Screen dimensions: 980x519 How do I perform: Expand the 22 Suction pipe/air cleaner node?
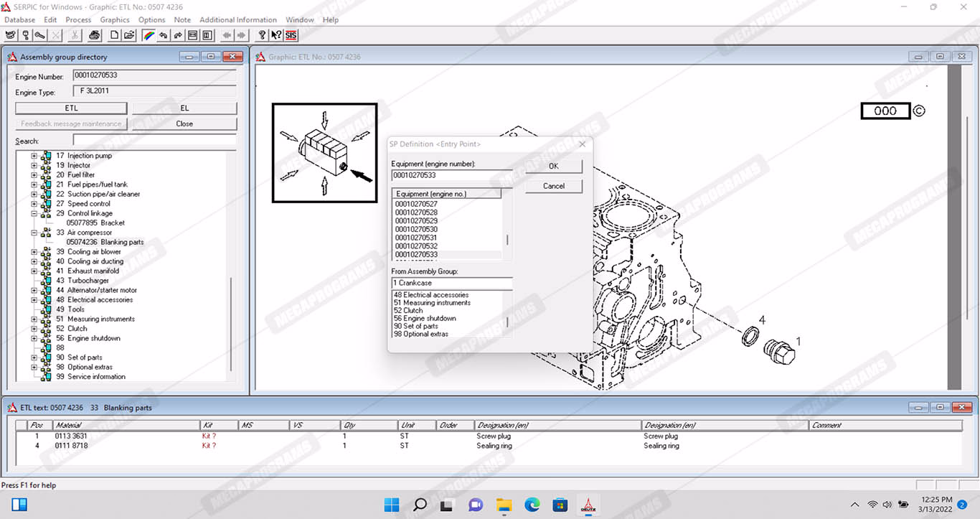point(34,194)
